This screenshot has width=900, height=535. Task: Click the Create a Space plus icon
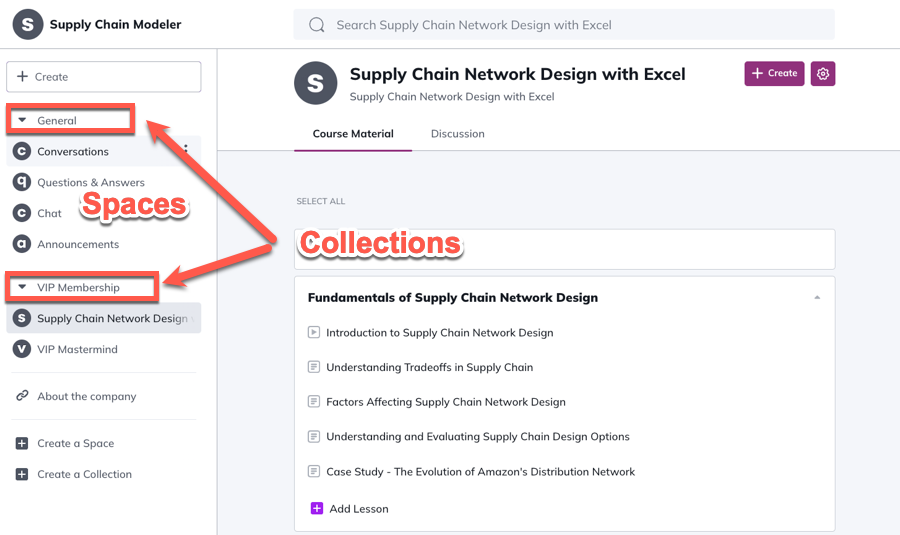click(22, 443)
